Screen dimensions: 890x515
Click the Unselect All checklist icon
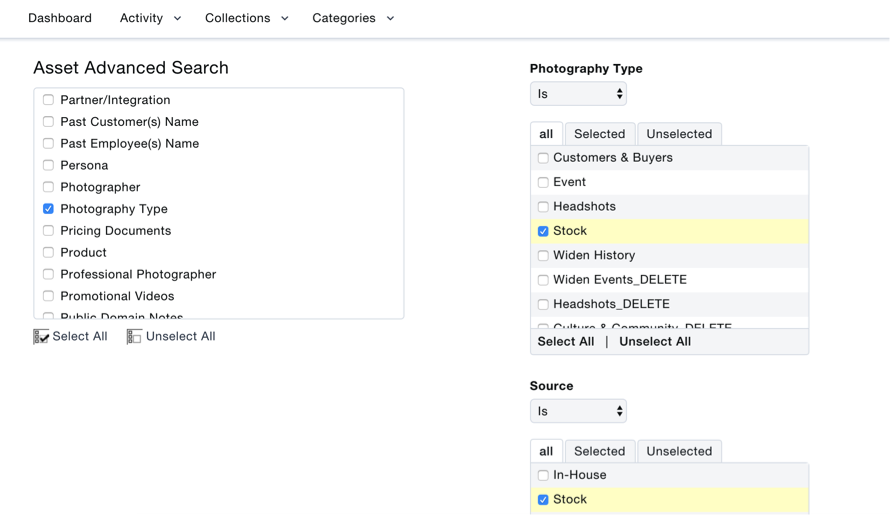[134, 337]
